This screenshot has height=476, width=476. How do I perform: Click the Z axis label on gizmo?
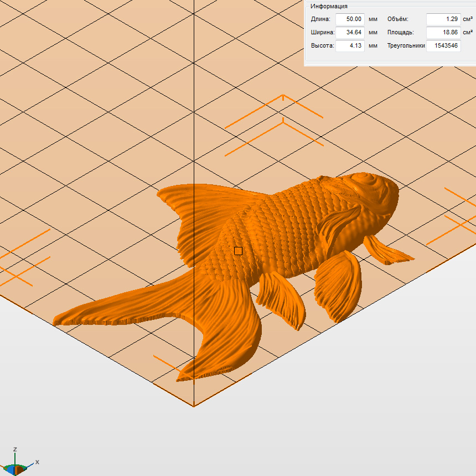point(16,449)
